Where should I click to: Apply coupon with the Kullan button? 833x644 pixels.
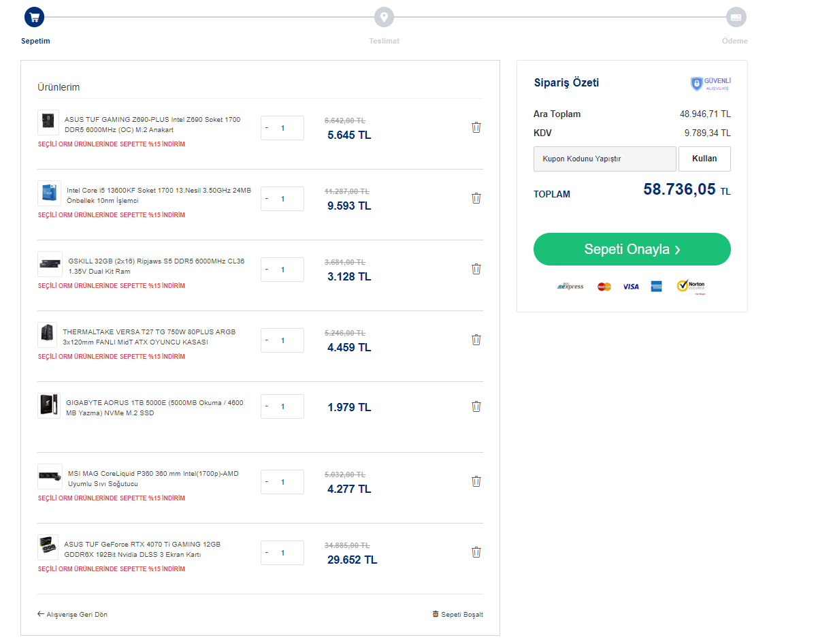click(x=704, y=159)
